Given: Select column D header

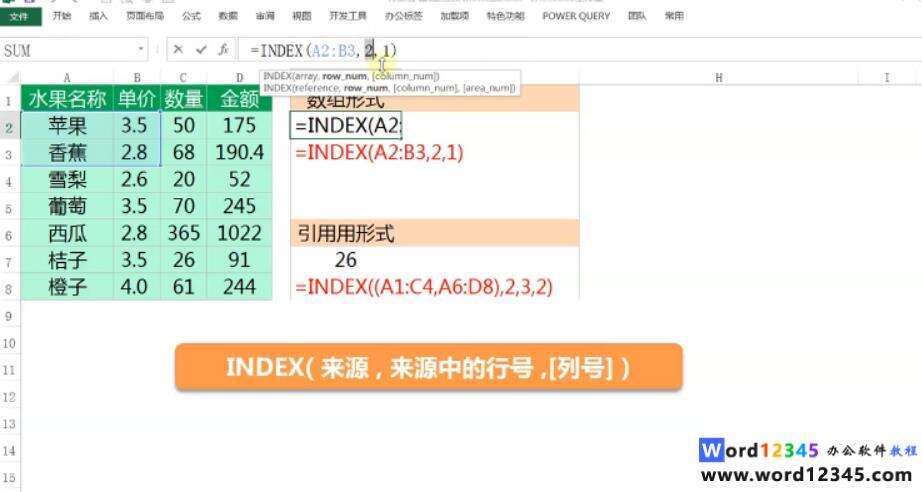Looking at the screenshot, I should tap(239, 77).
